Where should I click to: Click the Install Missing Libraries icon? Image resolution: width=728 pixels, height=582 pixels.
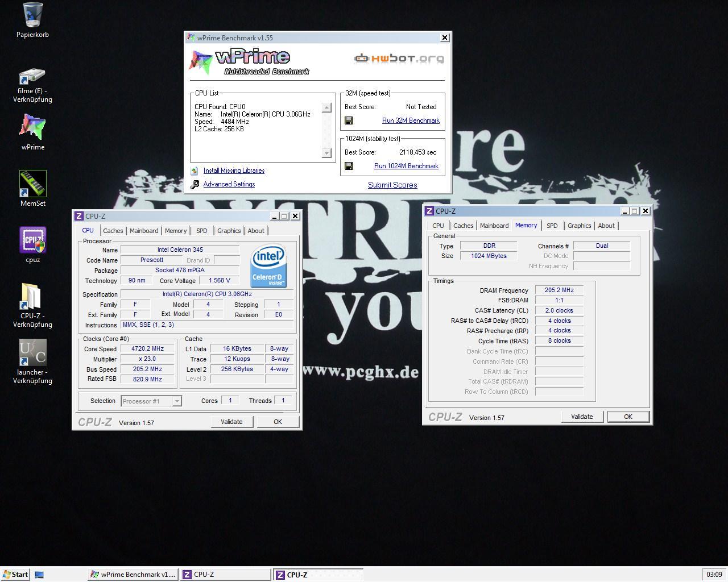click(x=195, y=171)
